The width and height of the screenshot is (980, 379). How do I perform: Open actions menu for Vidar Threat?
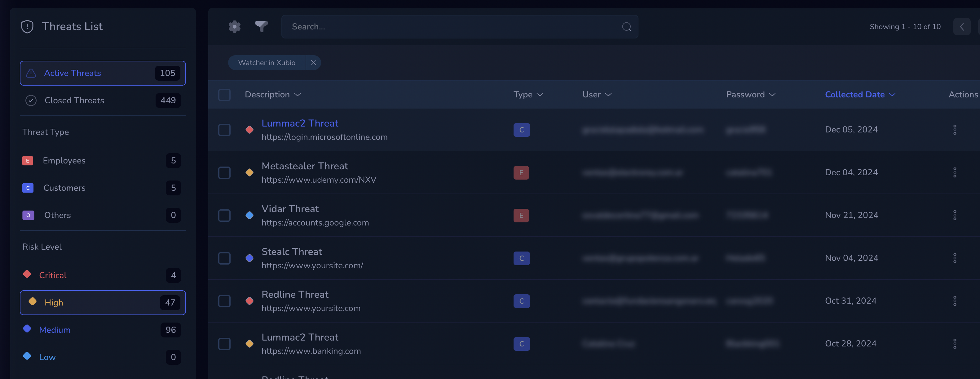pos(955,215)
